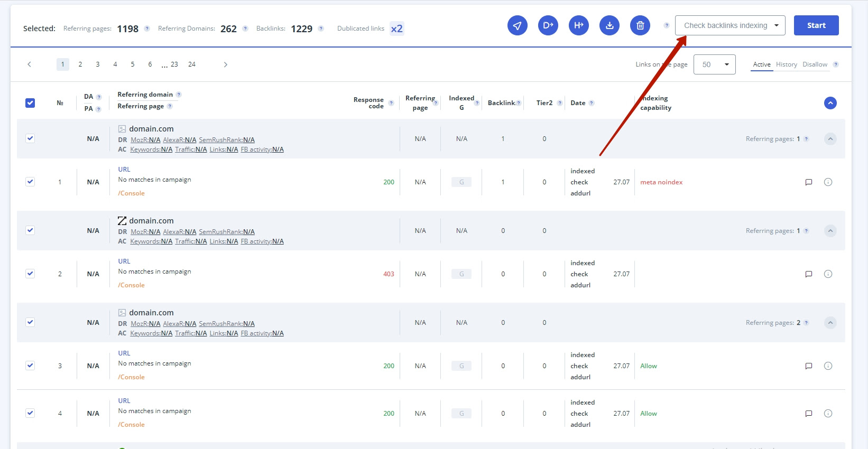Click page number 1 in pagination

63,64
